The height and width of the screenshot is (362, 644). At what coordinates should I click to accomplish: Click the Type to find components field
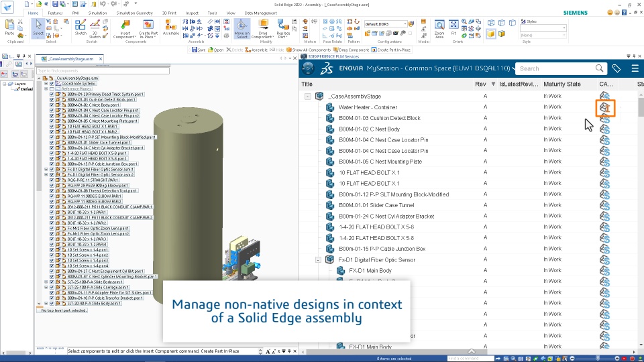tap(102, 70)
